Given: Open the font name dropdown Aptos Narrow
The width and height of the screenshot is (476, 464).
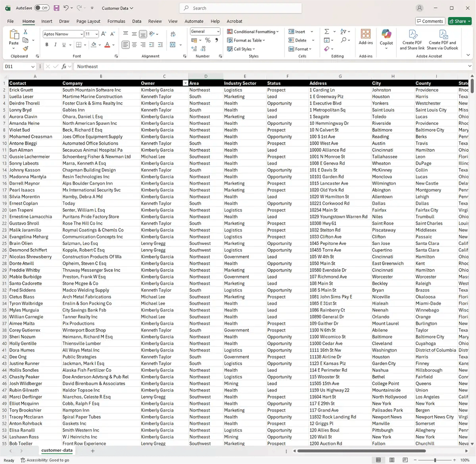Looking at the screenshot, I should [x=82, y=34].
